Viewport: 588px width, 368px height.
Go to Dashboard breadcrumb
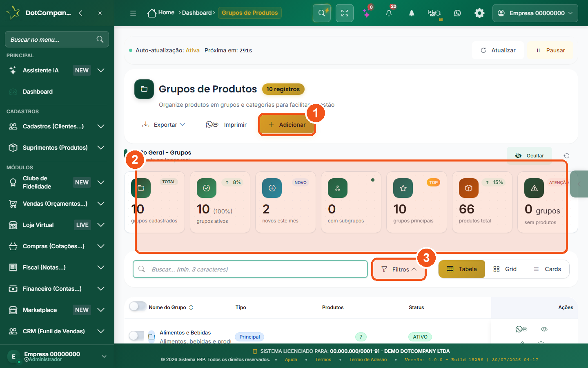click(197, 13)
